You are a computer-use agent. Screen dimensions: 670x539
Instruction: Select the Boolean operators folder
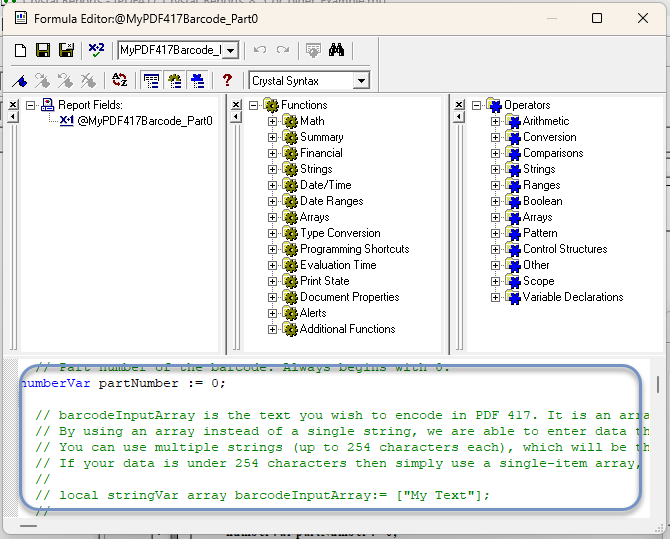(x=543, y=201)
